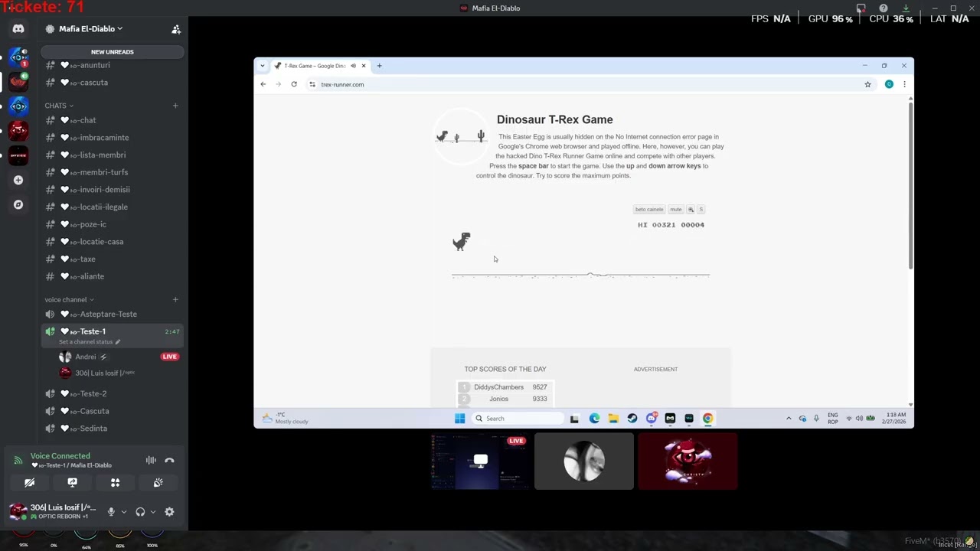The height and width of the screenshot is (551, 980).
Task: Open Chrome three-dot menu
Action: coord(904,84)
